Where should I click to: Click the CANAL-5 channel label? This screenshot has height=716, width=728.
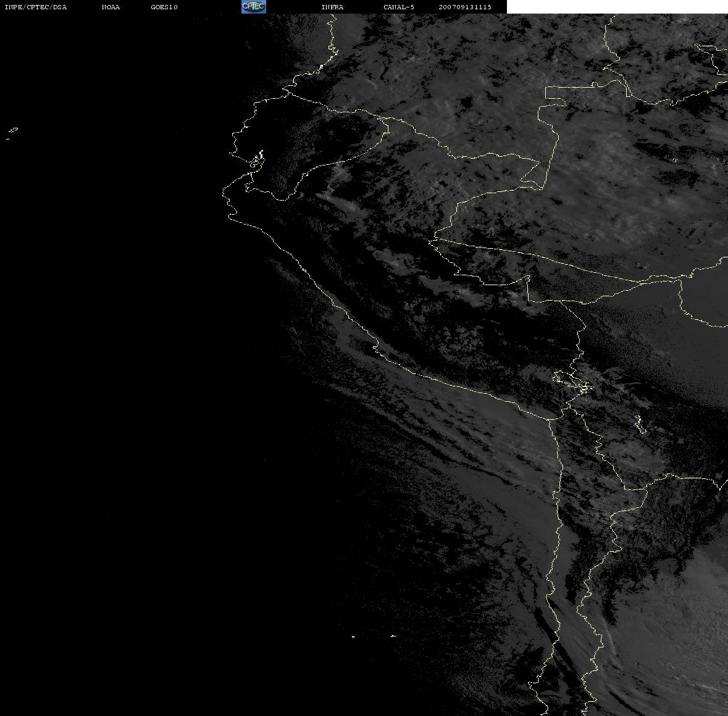(x=399, y=7)
